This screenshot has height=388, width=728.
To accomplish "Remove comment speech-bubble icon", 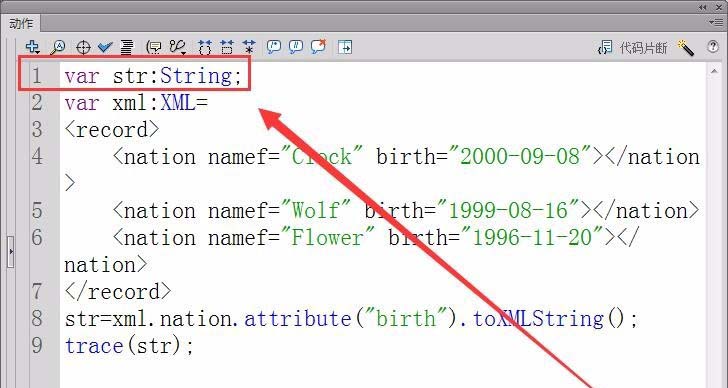I will click(318, 46).
